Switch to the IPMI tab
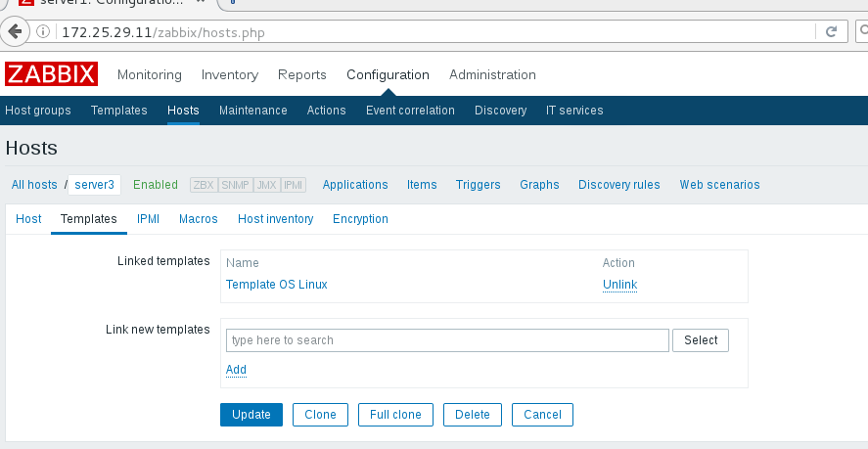868x449 pixels. pos(149,219)
